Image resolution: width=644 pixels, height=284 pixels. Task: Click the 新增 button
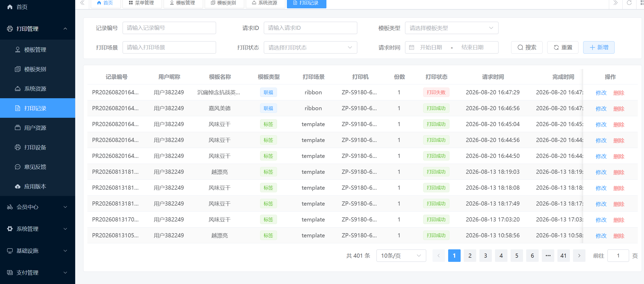click(599, 47)
